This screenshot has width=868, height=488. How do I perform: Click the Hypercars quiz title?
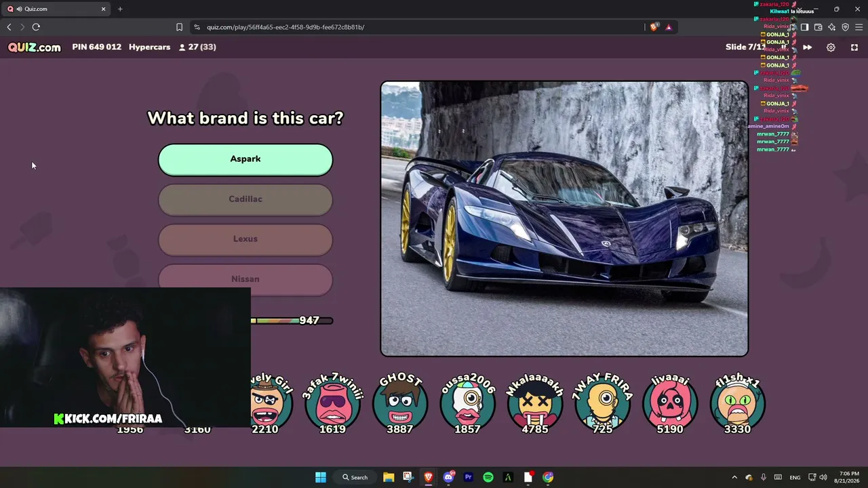pyautogui.click(x=149, y=47)
